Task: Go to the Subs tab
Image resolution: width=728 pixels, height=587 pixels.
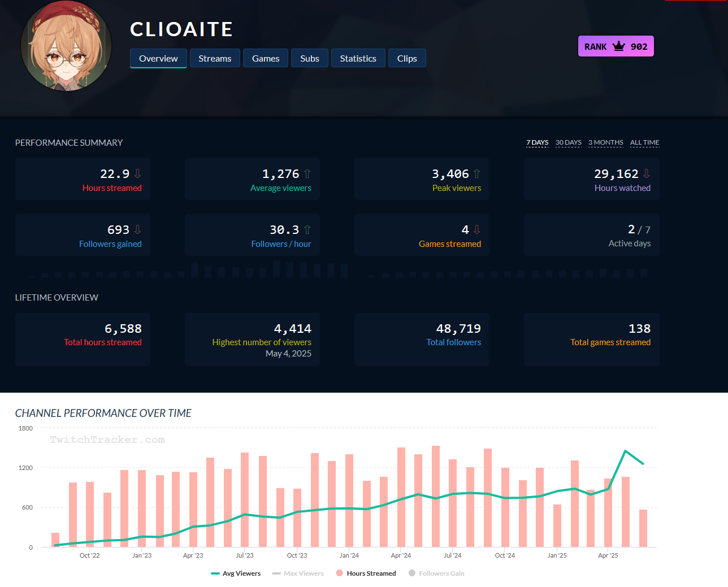Action: coord(310,58)
